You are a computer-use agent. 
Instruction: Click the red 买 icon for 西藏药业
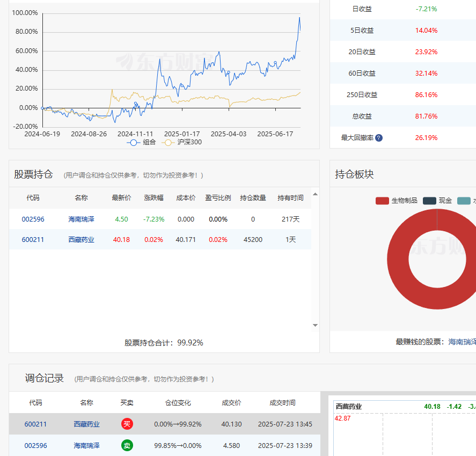(127, 424)
